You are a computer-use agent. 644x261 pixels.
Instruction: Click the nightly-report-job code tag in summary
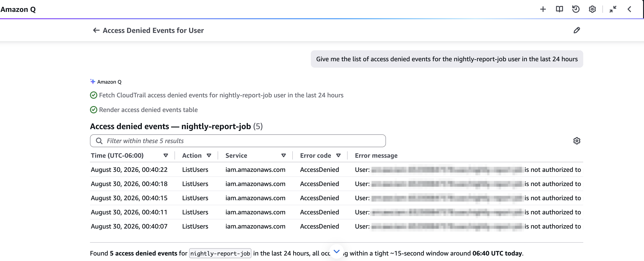(x=220, y=253)
